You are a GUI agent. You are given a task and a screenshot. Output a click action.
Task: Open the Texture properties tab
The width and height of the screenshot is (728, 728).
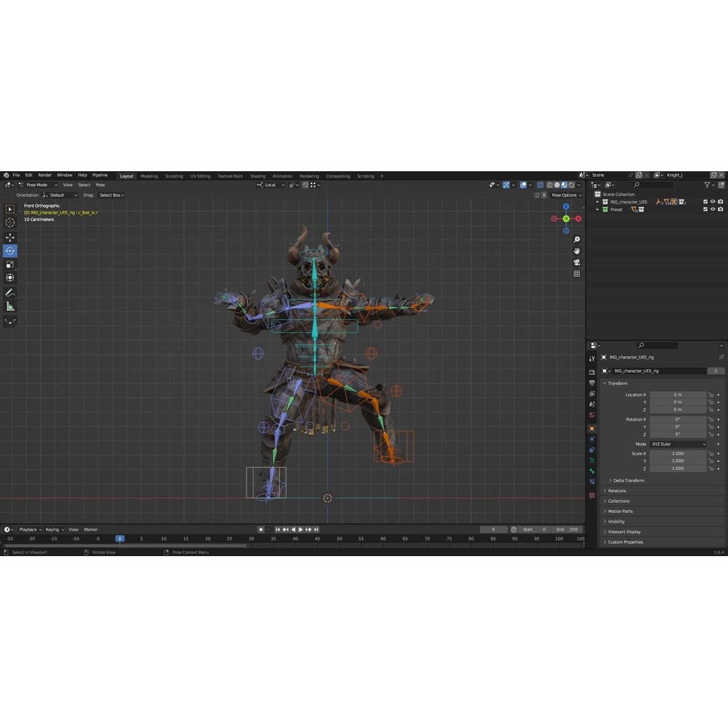click(x=592, y=495)
